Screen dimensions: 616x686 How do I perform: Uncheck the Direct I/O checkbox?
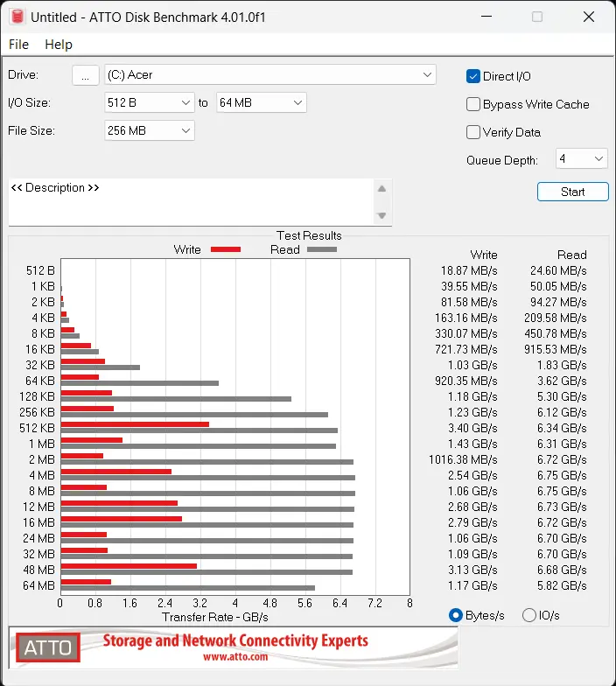point(472,77)
